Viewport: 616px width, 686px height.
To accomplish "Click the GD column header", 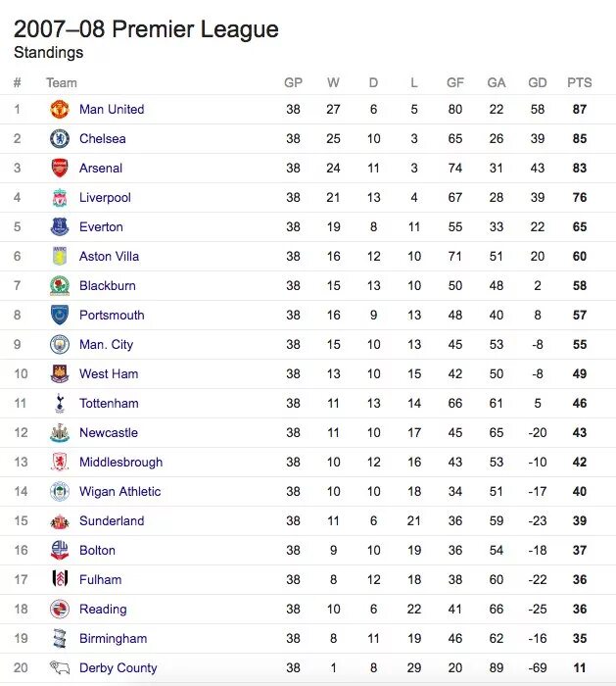I will (x=538, y=82).
